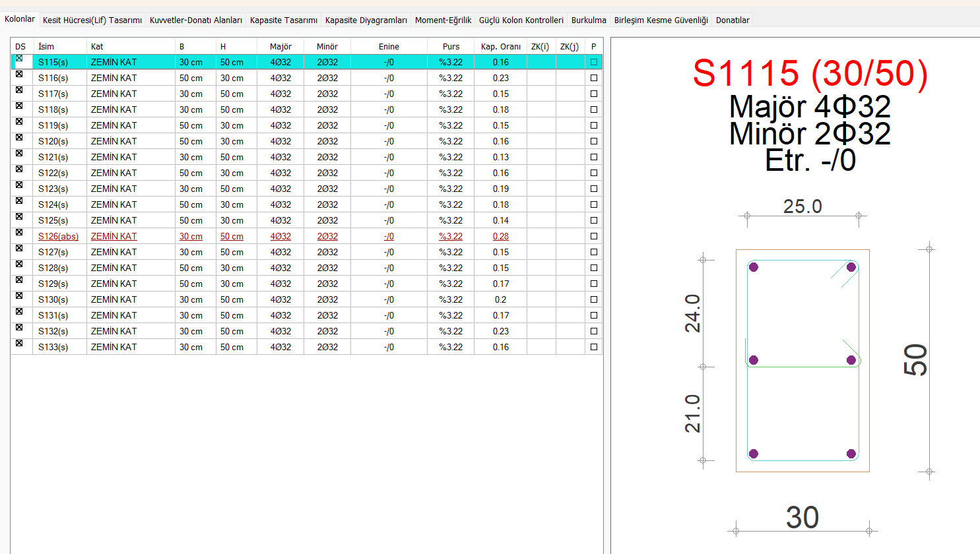980x554 pixels.
Task: Switch to the Donatılar tab
Action: [732, 20]
